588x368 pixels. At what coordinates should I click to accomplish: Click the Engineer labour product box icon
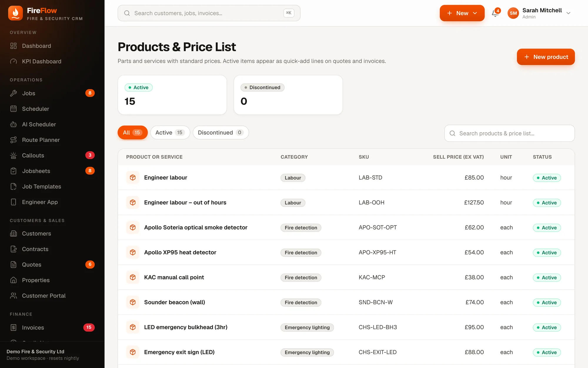133,178
